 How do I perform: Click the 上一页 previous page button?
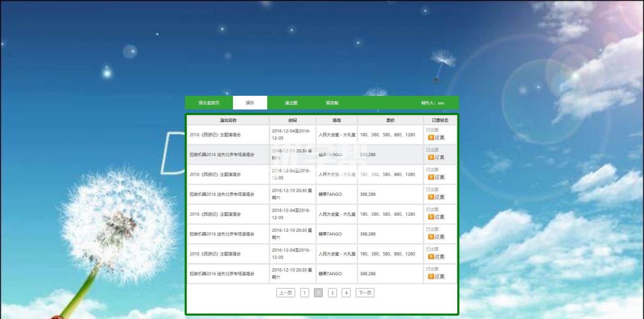tap(286, 293)
